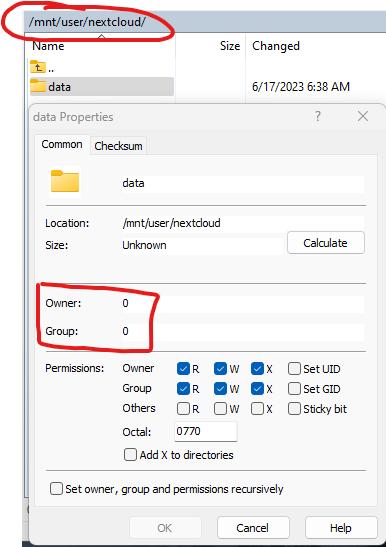Click the Octal field showing 0770

206,431
